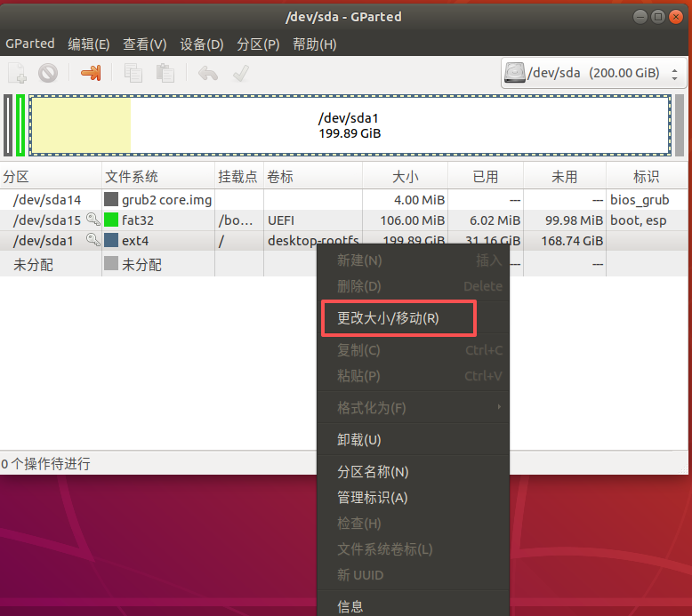This screenshot has height=616, width=692.
Task: Click 文件系统卷标(L) context menu entry
Action: tap(414, 549)
